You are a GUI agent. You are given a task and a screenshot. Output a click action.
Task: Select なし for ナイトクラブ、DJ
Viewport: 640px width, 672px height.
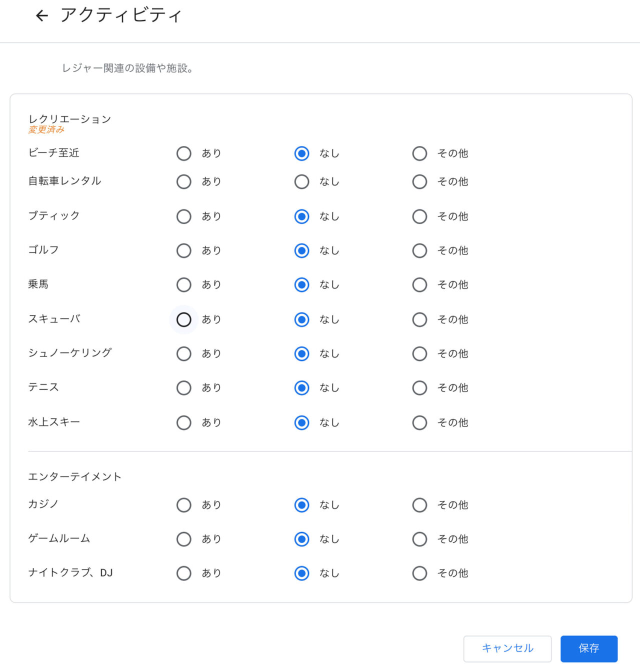click(x=302, y=573)
